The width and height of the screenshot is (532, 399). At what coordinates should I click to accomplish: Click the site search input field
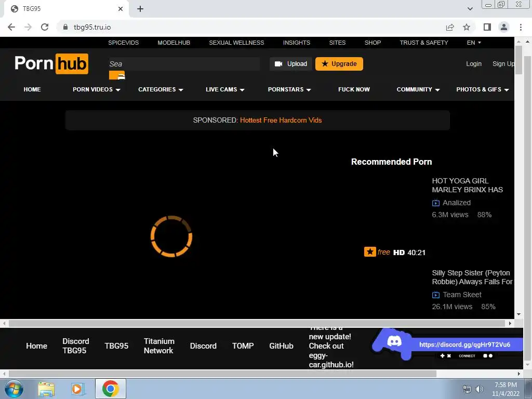click(184, 64)
